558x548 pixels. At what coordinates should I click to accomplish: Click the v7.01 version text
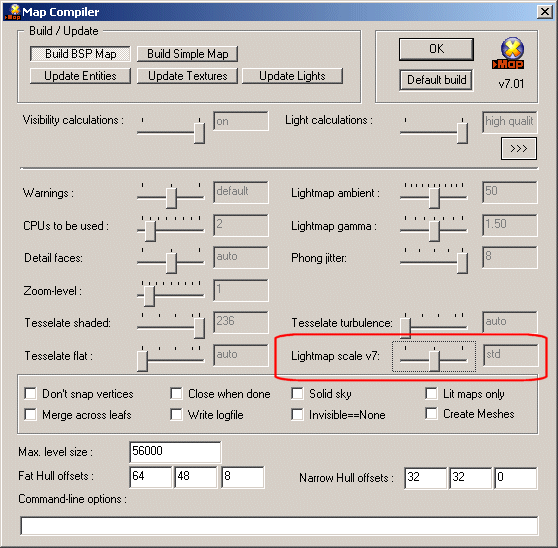click(x=511, y=84)
